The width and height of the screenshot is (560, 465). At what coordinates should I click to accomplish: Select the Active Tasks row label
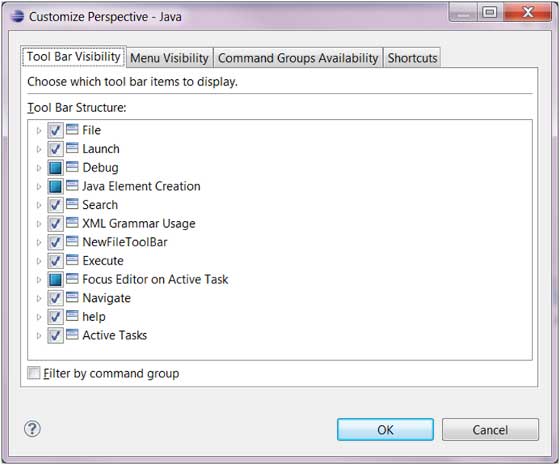(x=115, y=335)
